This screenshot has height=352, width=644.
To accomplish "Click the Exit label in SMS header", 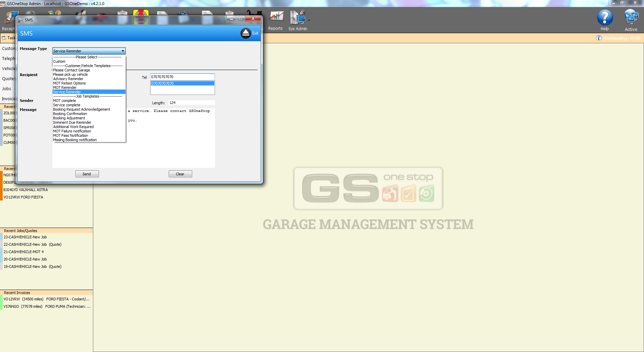I will click(x=255, y=33).
